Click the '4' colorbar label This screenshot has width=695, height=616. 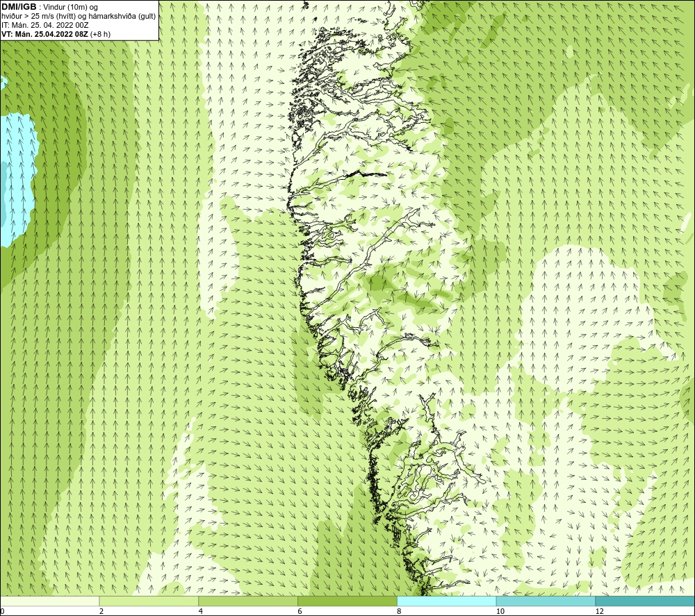pyautogui.click(x=201, y=612)
